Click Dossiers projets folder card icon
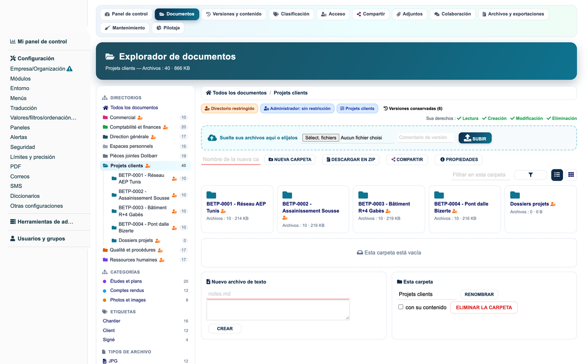 (515, 195)
